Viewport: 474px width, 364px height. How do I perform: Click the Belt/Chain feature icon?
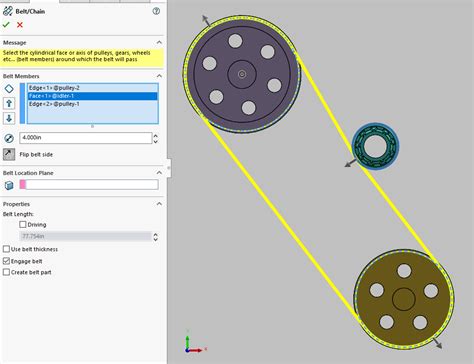click(x=8, y=11)
